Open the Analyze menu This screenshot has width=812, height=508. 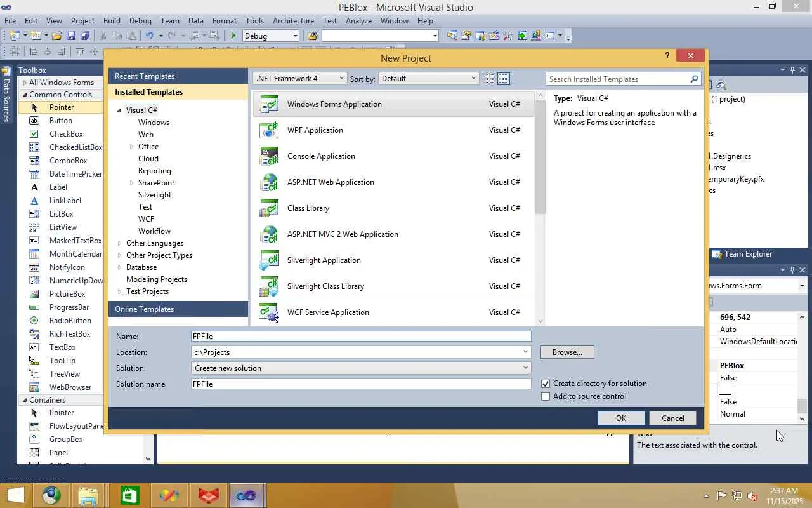359,21
